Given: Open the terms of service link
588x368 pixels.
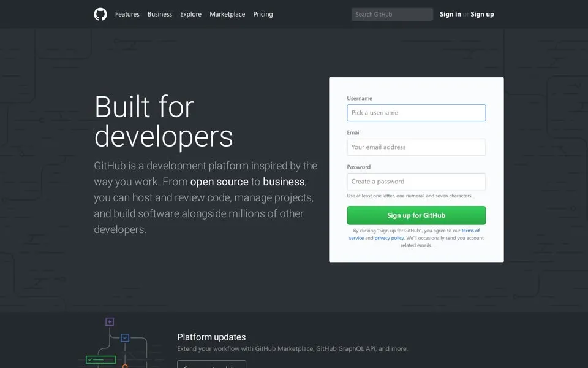Looking at the screenshot, I should click(x=470, y=231).
